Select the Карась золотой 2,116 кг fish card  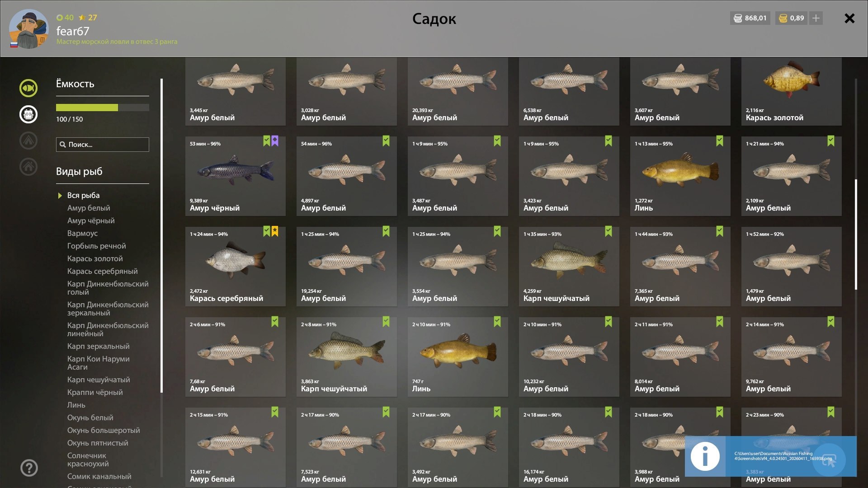click(792, 91)
